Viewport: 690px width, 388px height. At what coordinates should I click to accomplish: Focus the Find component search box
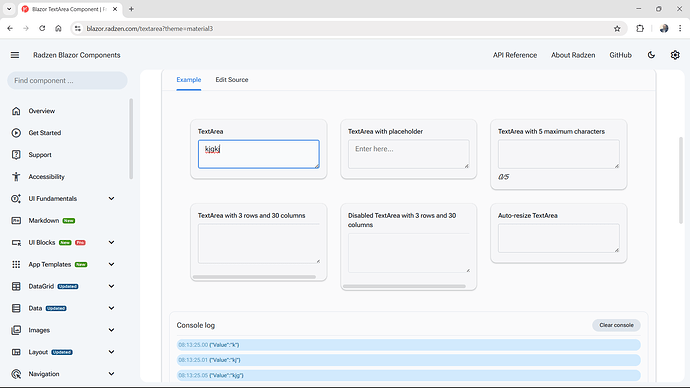pos(67,81)
